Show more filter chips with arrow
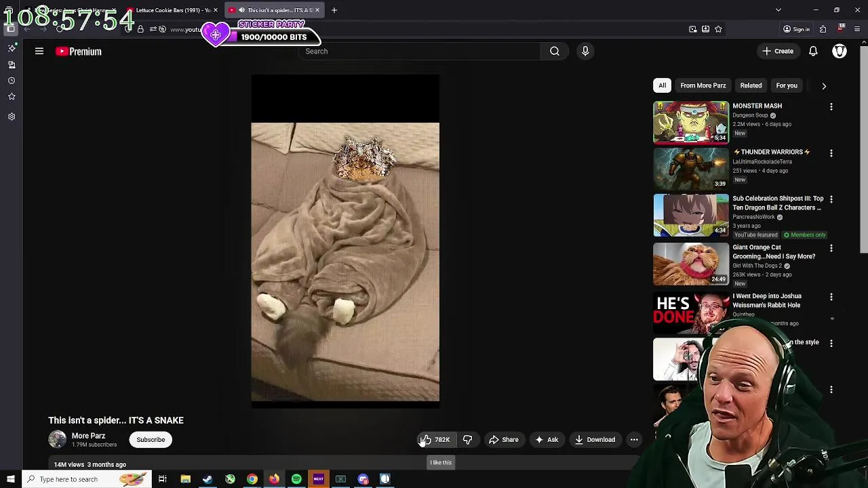The image size is (868, 488). coord(824,86)
